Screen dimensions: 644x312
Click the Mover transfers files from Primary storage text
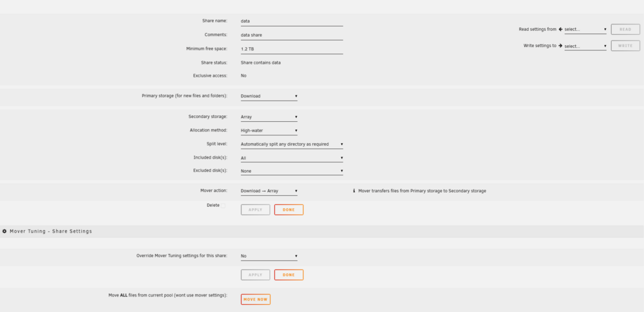(422, 191)
